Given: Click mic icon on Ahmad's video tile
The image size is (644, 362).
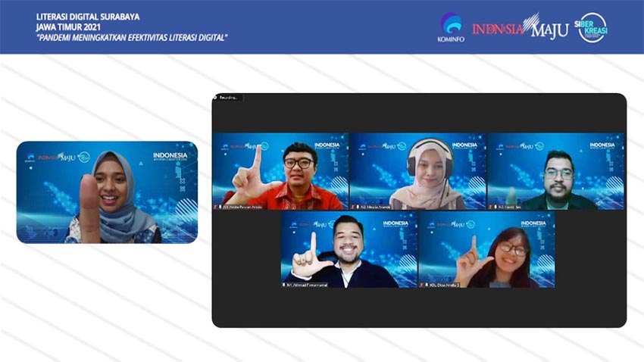Looking at the screenshot, I should (x=285, y=285).
